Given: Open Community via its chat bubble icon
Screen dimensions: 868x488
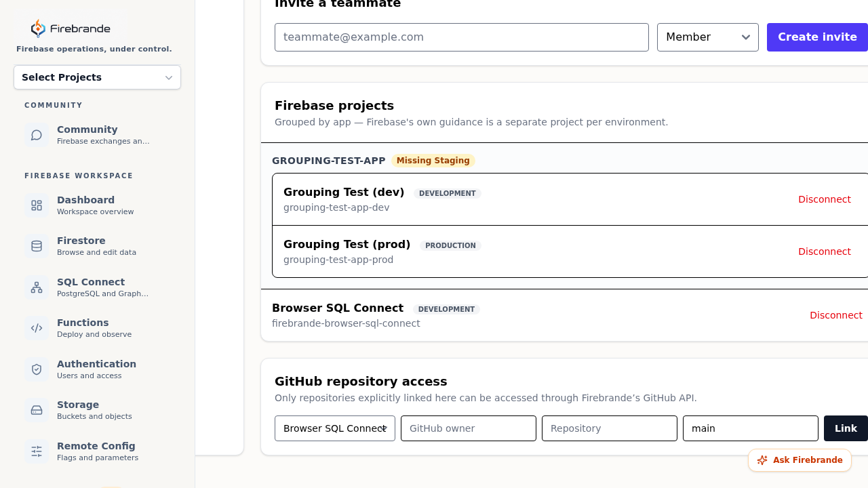Looking at the screenshot, I should (x=37, y=135).
